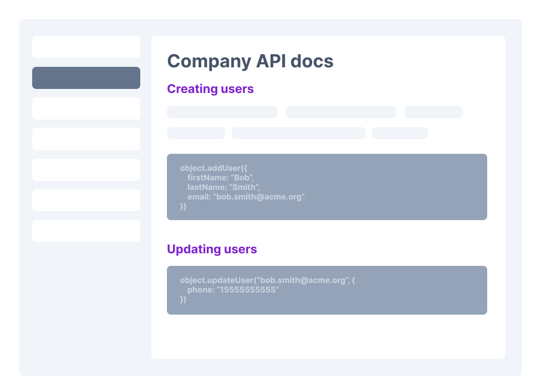Viewport: 541px width, 392px height.
Task: Click the email 'bob.smith@acme.org' line in addUser block
Action: tap(246, 197)
